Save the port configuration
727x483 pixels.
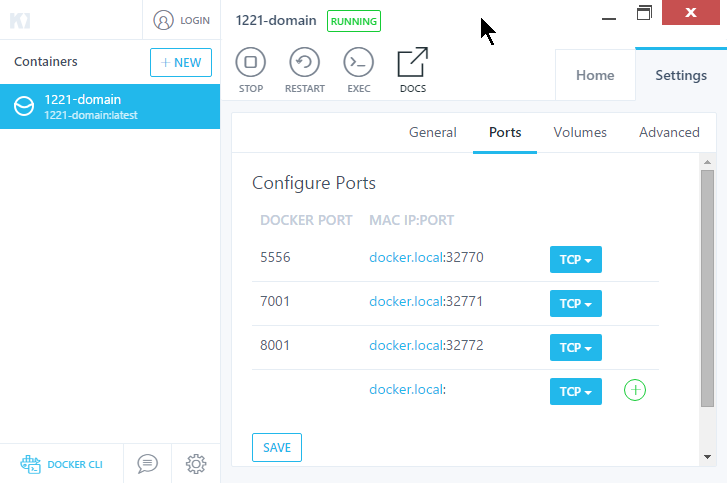(x=277, y=447)
